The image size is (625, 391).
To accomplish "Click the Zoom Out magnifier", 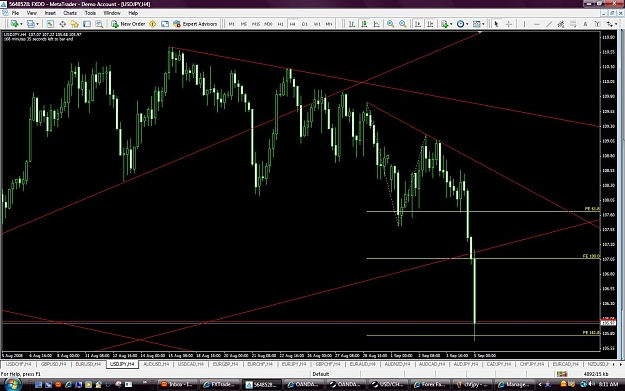I will (403, 24).
